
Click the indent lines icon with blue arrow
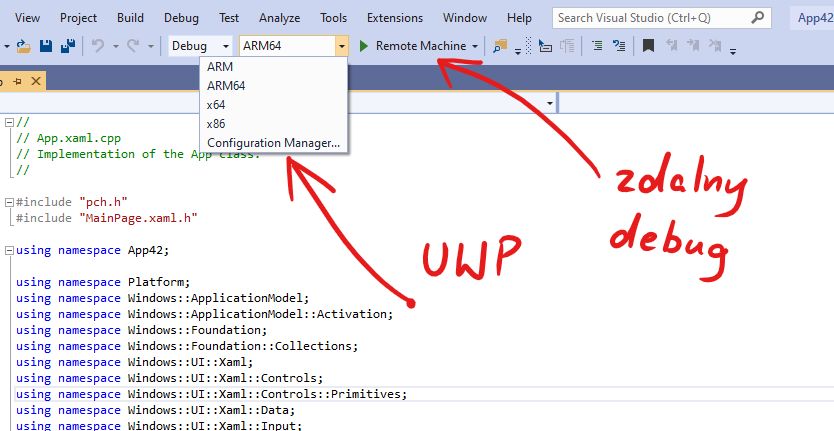[619, 46]
